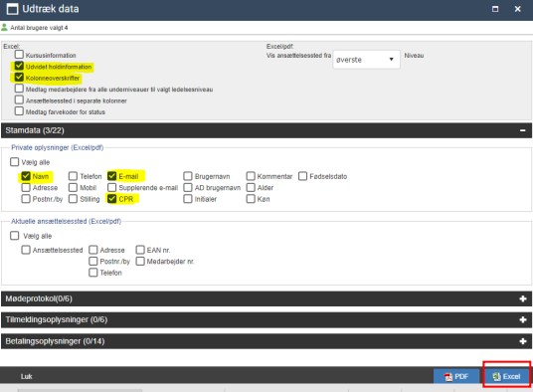
Task: Tick Medtag farvekoder for status
Action: point(19,111)
